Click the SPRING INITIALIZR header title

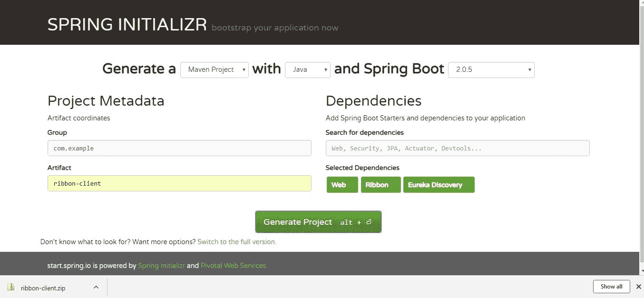coord(127,25)
